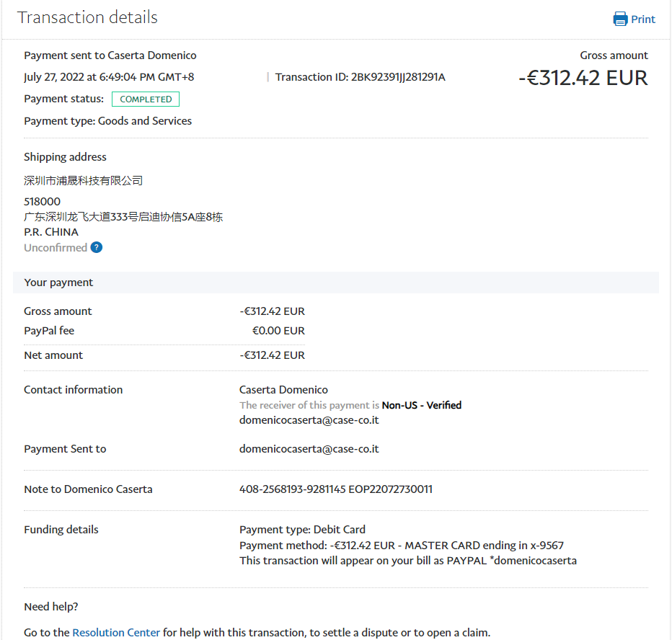Click the Unconfirmed address help icon
This screenshot has width=672, height=640.
pos(97,248)
